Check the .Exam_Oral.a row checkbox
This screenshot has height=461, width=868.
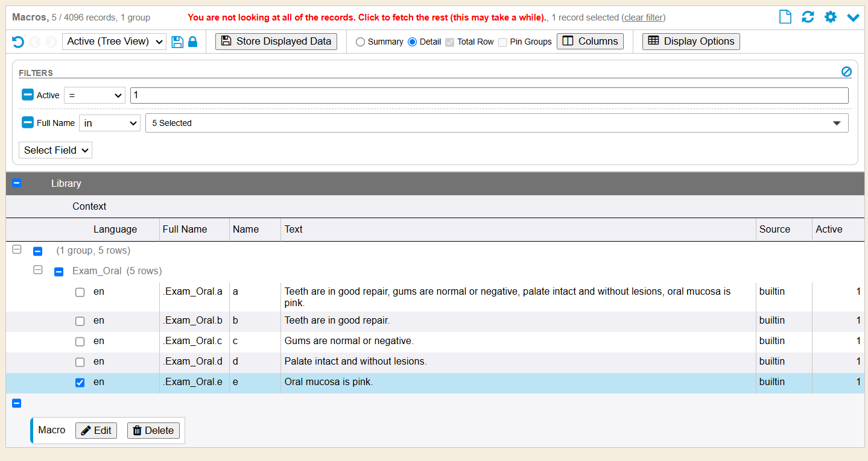pyautogui.click(x=80, y=292)
